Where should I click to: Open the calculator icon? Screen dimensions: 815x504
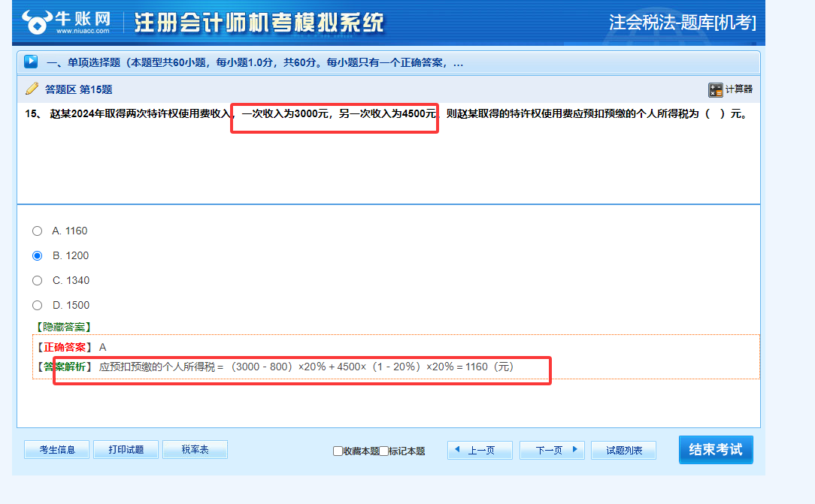click(x=715, y=90)
